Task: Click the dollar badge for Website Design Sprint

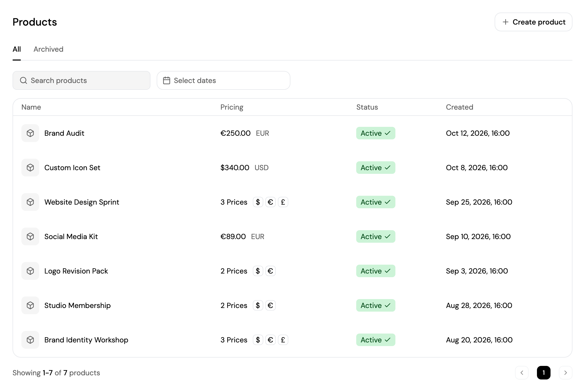Action: pos(258,202)
